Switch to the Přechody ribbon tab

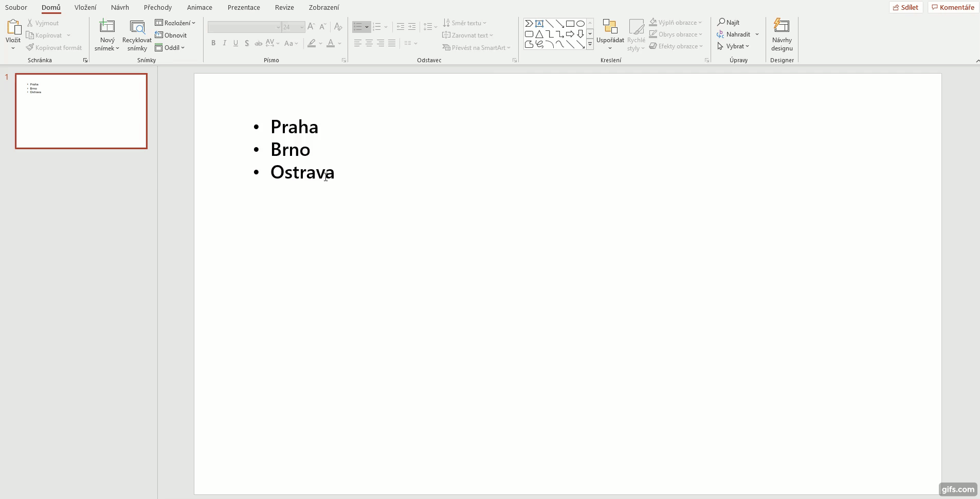click(x=158, y=8)
